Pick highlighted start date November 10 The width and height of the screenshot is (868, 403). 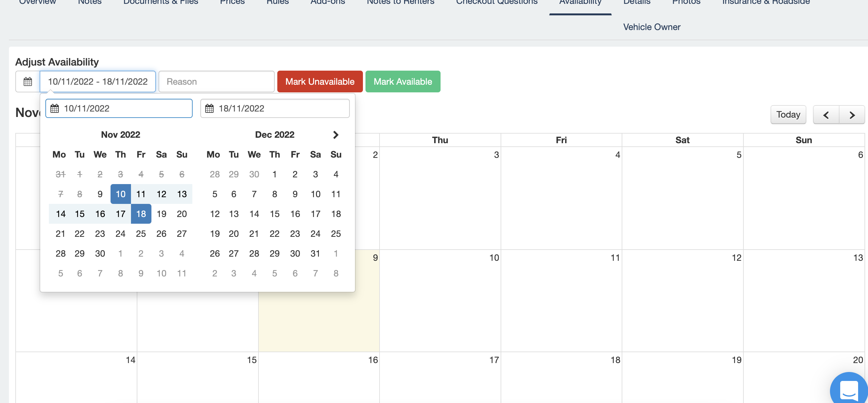(x=120, y=194)
